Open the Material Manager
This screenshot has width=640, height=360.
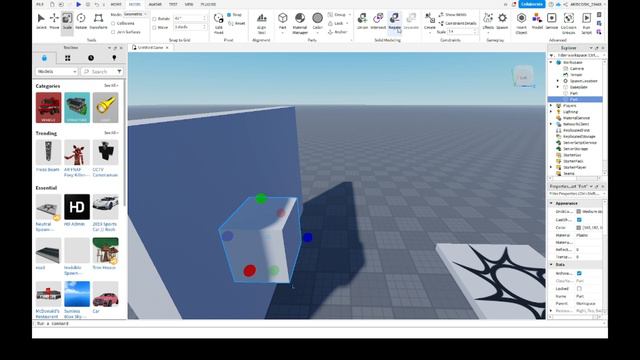300,23
